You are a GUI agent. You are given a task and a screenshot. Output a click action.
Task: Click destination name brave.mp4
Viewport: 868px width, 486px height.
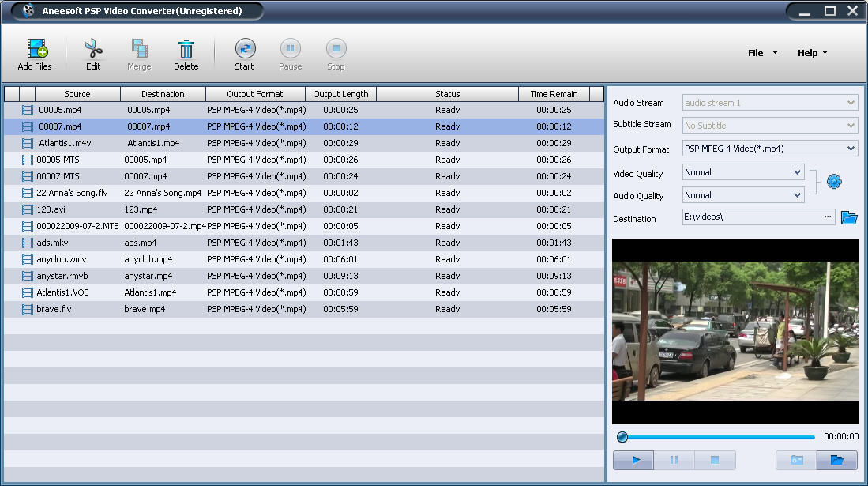coord(145,309)
